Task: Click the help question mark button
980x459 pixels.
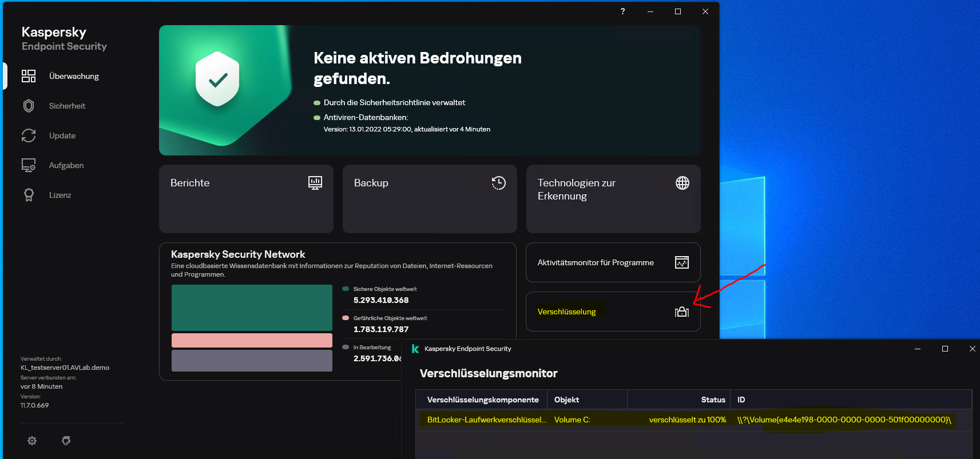Action: [623, 11]
